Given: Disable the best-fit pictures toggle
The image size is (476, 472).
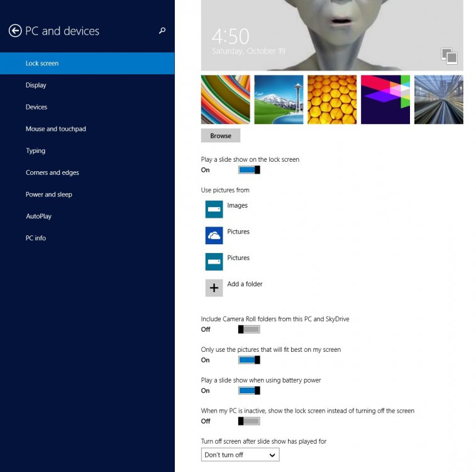Looking at the screenshot, I should click(249, 360).
